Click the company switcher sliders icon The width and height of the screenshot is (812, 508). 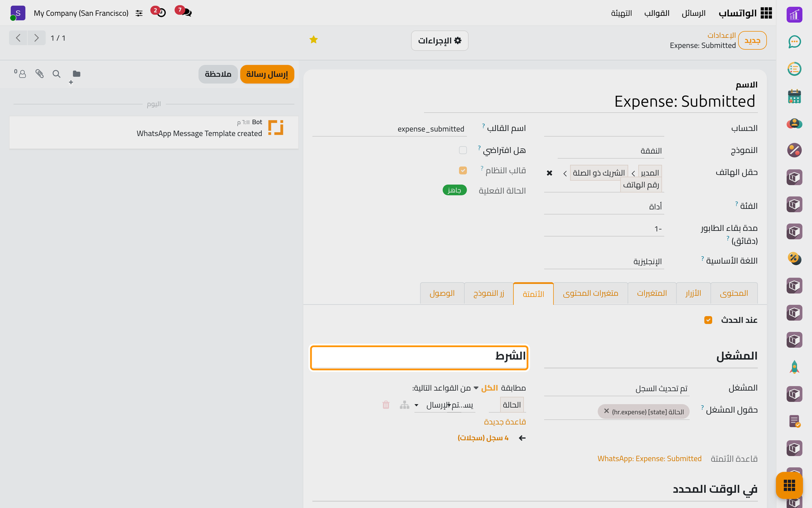pos(139,13)
